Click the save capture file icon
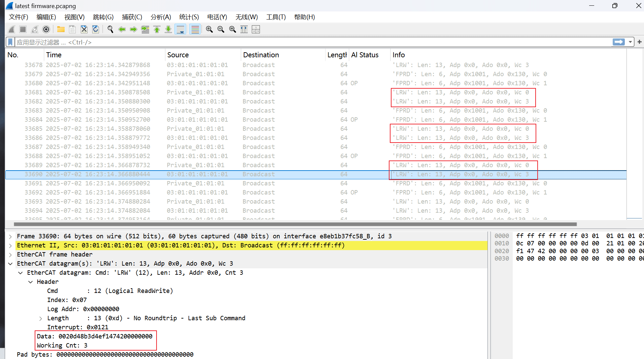Image resolution: width=644 pixels, height=359 pixels. pyautogui.click(x=72, y=29)
